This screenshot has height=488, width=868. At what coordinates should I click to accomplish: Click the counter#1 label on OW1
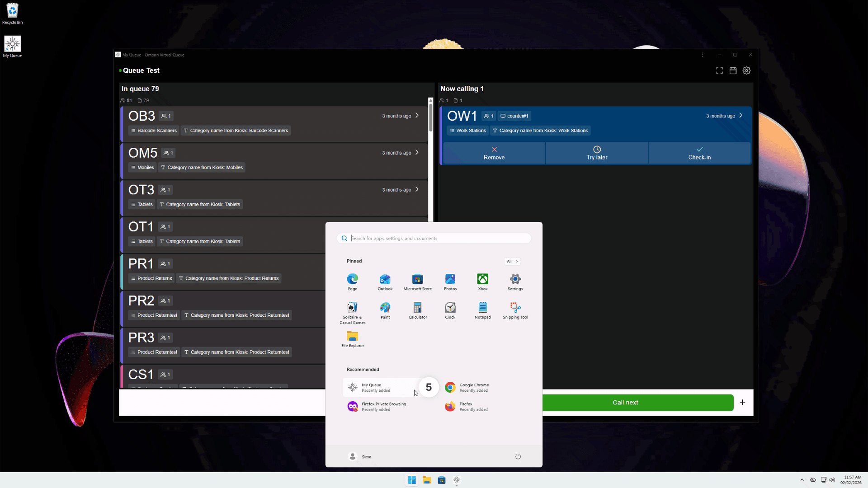[514, 116]
